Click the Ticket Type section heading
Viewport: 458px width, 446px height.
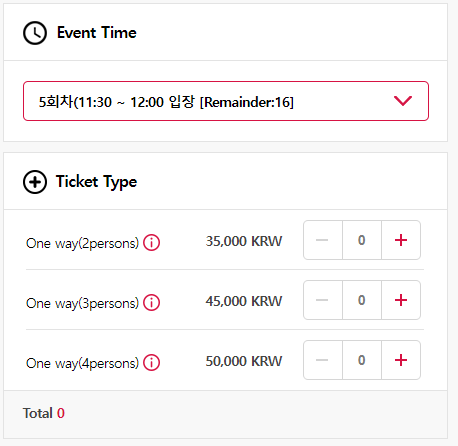click(96, 182)
